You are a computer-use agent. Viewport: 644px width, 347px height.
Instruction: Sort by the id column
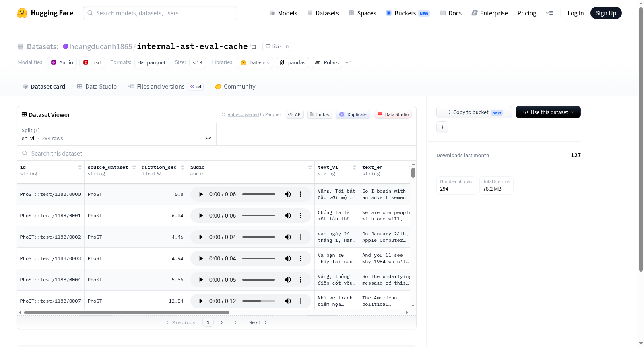click(x=80, y=167)
